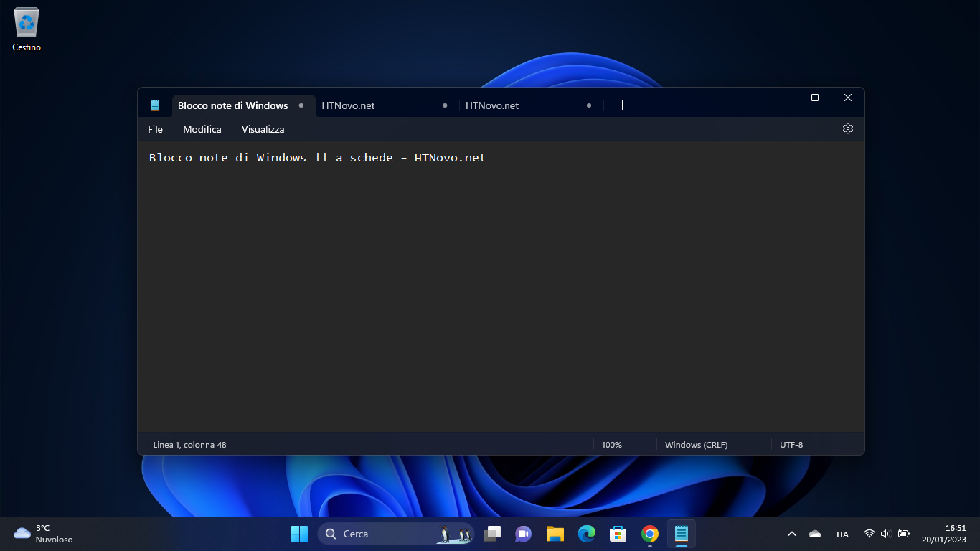Click Linea 1, colonna 48 status text
This screenshot has width=980, height=551.
[189, 445]
